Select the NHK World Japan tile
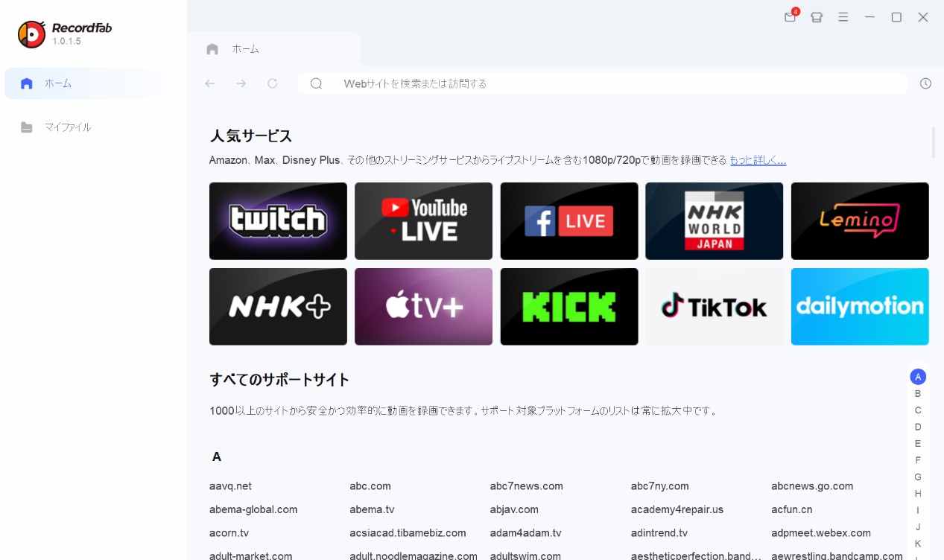This screenshot has height=560, width=944. coord(714,221)
